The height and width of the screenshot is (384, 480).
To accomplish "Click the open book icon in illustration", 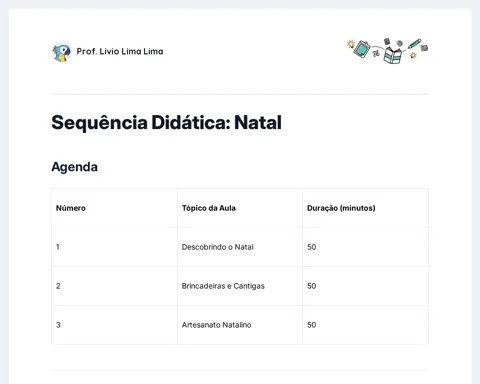I will pyautogui.click(x=393, y=55).
